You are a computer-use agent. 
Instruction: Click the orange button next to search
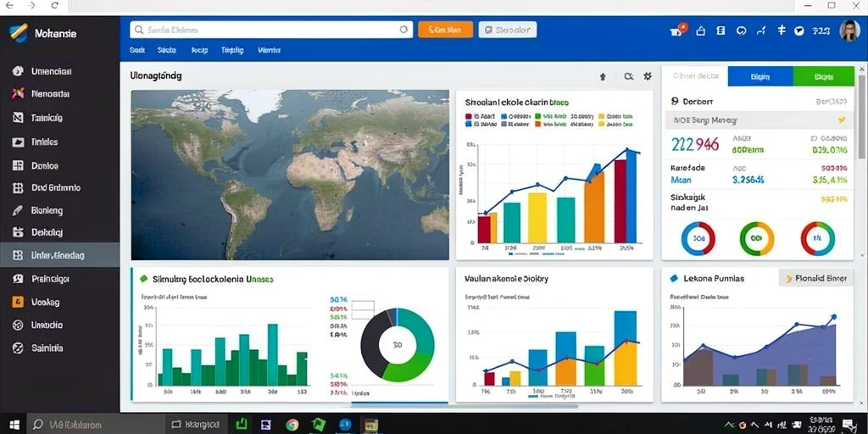click(x=445, y=30)
